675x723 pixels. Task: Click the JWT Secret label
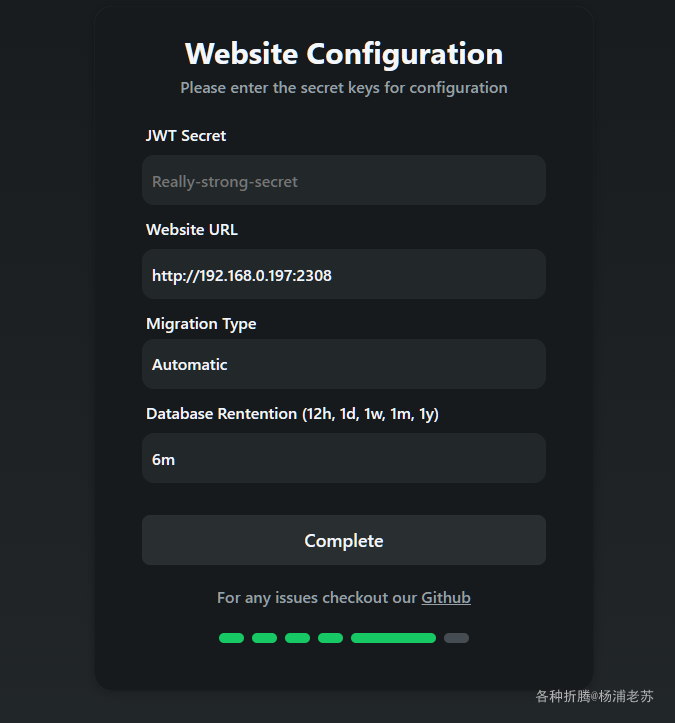click(x=186, y=136)
